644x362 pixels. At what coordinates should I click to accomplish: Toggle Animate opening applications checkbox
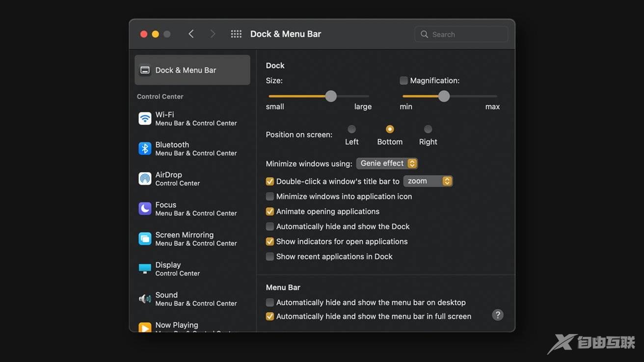269,211
